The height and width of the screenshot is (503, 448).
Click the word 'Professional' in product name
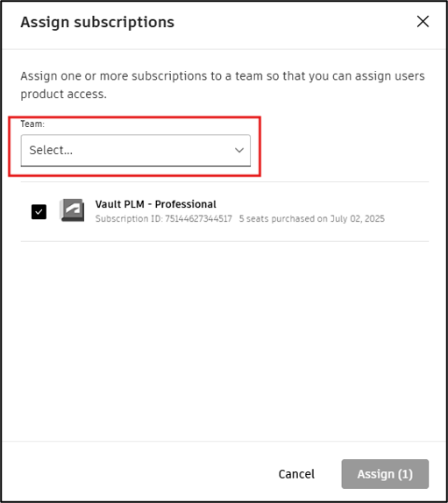pyautogui.click(x=186, y=204)
